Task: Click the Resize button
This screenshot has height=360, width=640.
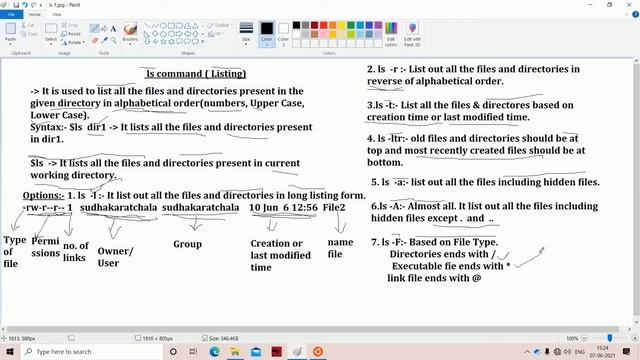Action: [x=71, y=34]
